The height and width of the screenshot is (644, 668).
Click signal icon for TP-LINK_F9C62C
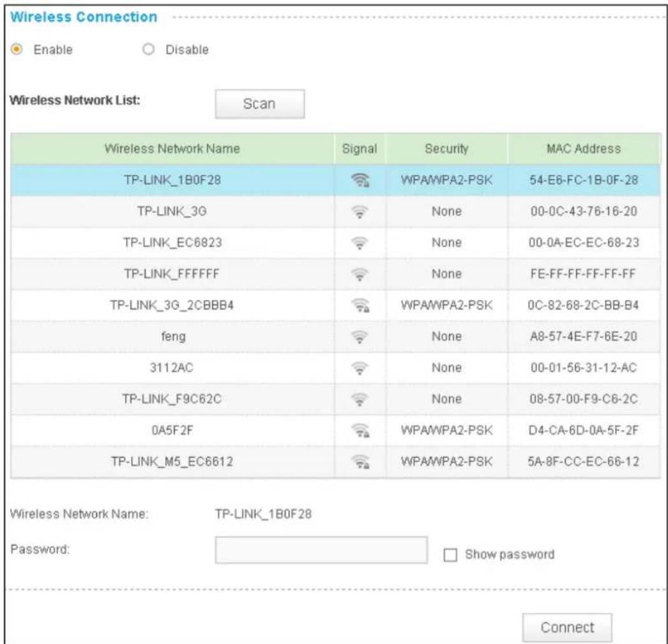click(360, 400)
